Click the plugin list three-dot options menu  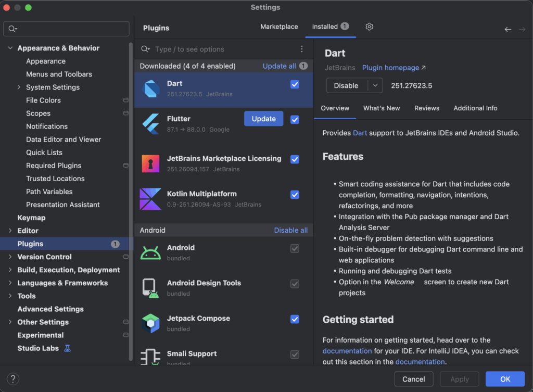pos(302,49)
